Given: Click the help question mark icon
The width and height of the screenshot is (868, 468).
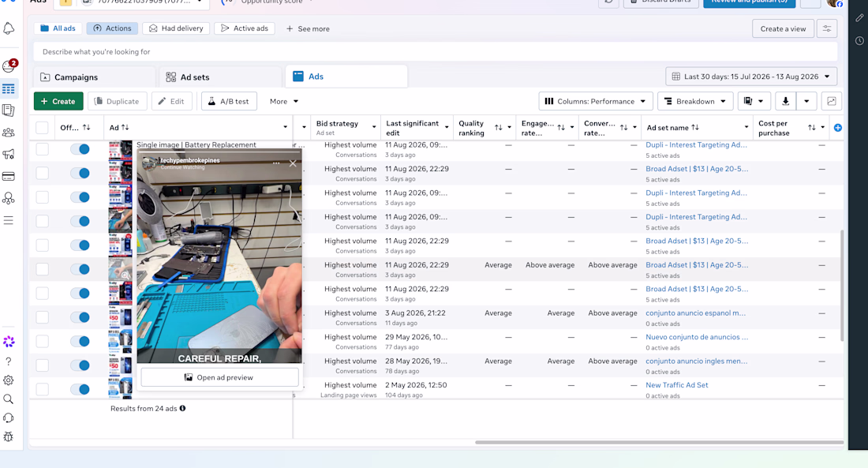Looking at the screenshot, I should click(9, 361).
